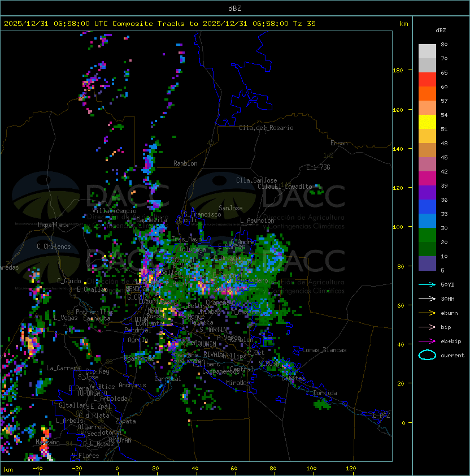Click the 'Carrizal' place label
Screen dimensions: 470x476
point(168,379)
